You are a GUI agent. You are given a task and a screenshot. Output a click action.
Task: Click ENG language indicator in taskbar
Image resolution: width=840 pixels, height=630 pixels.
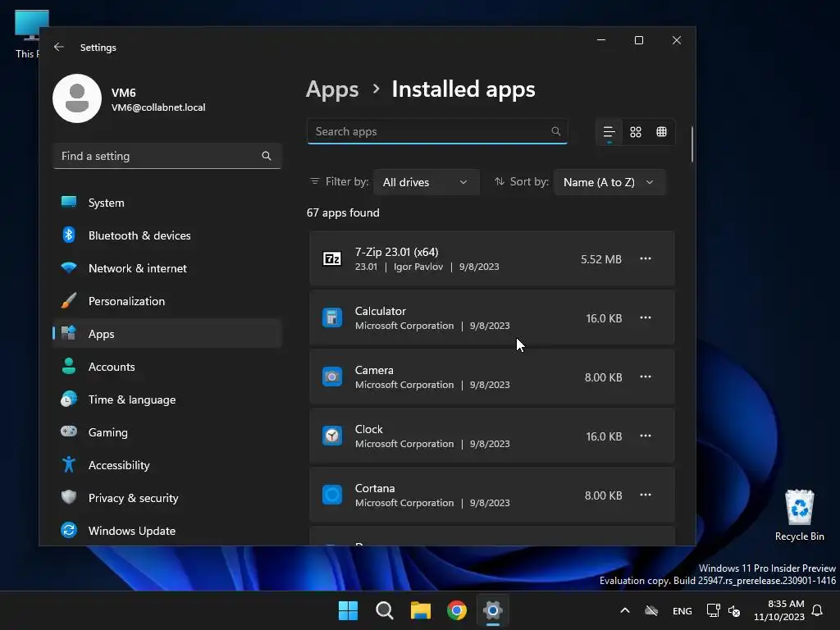pyautogui.click(x=682, y=610)
